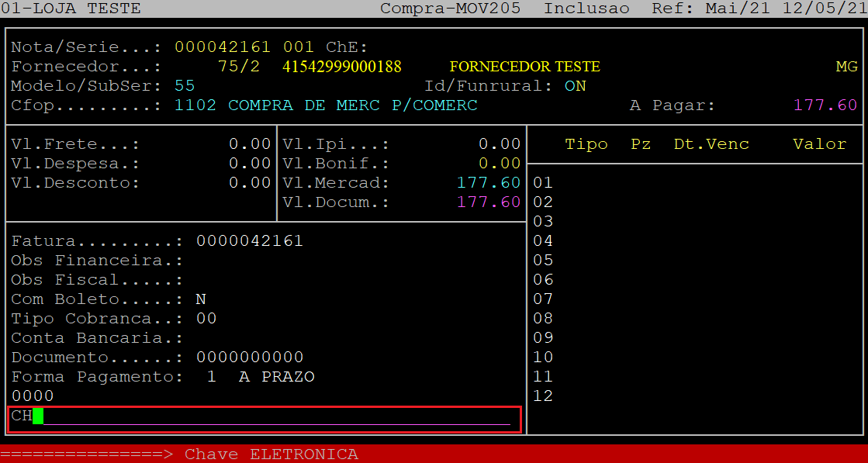Toggle the Id/Funrural ON value
Image resolution: width=868 pixels, height=463 pixels.
(x=576, y=86)
